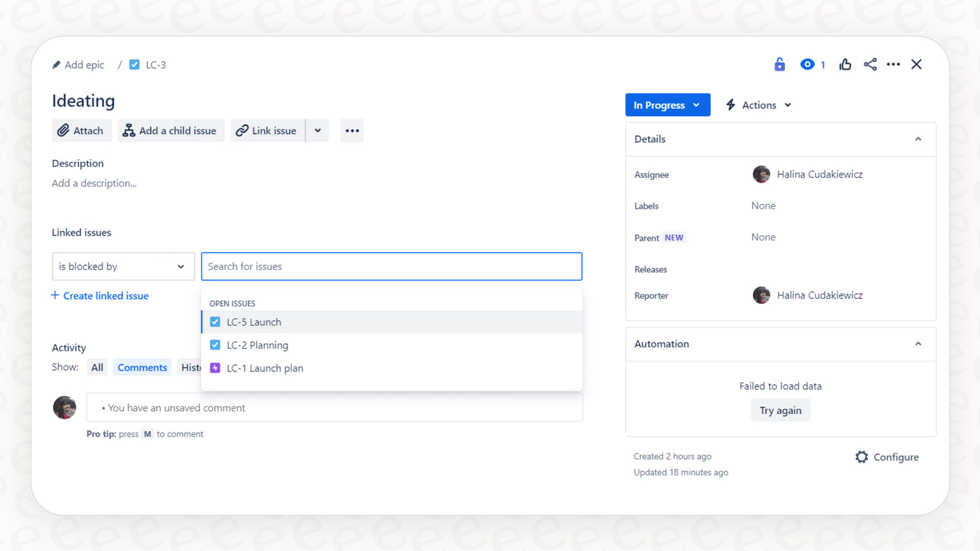Collapse the Details panel chevron
The width and height of the screenshot is (980, 551).
coord(918,139)
